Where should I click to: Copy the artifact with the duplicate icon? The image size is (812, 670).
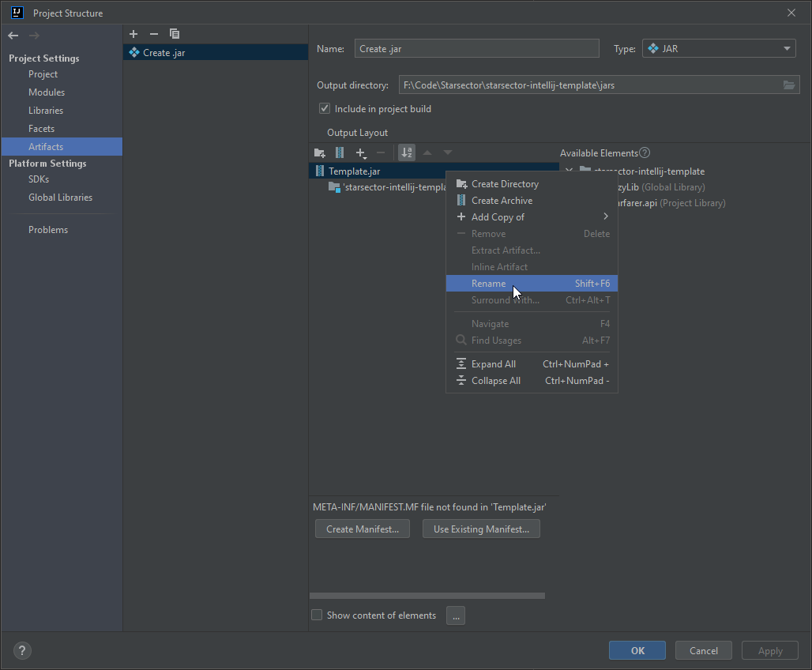pyautogui.click(x=175, y=34)
